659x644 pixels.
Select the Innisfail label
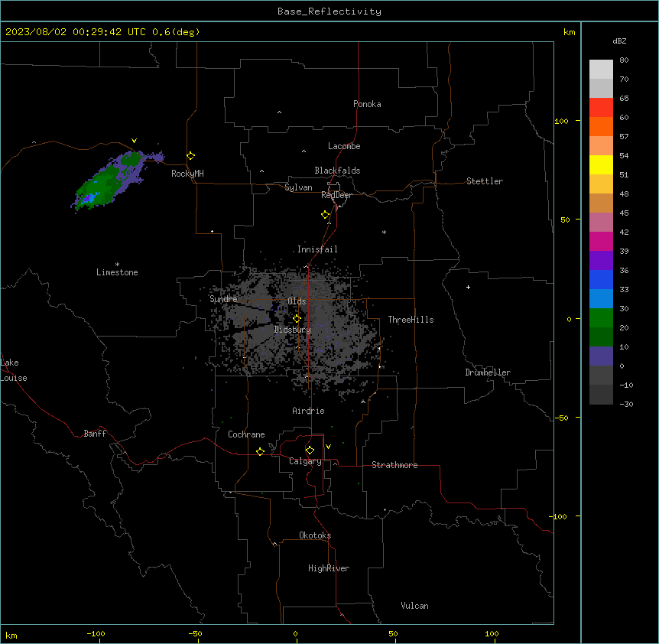click(317, 249)
